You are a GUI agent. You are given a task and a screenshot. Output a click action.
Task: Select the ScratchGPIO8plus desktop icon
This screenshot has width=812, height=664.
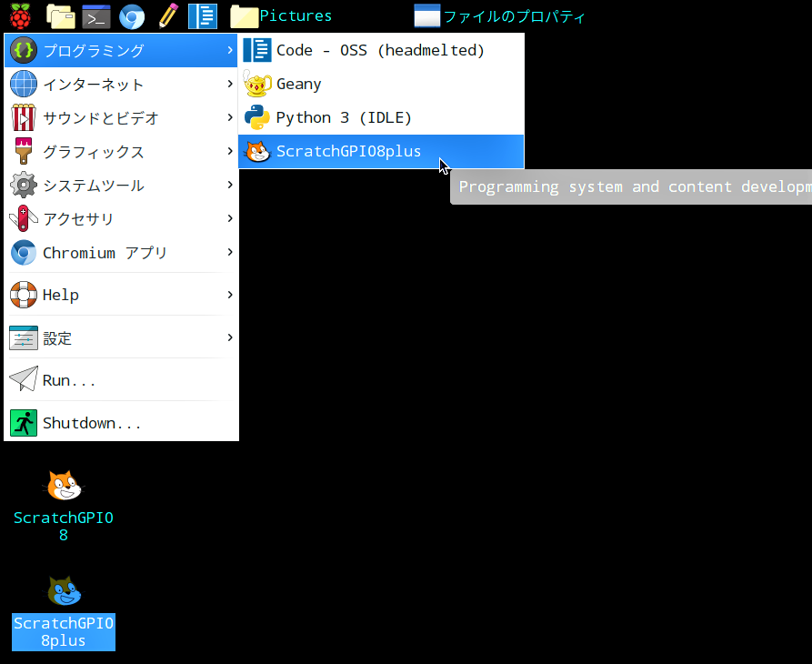click(x=64, y=609)
